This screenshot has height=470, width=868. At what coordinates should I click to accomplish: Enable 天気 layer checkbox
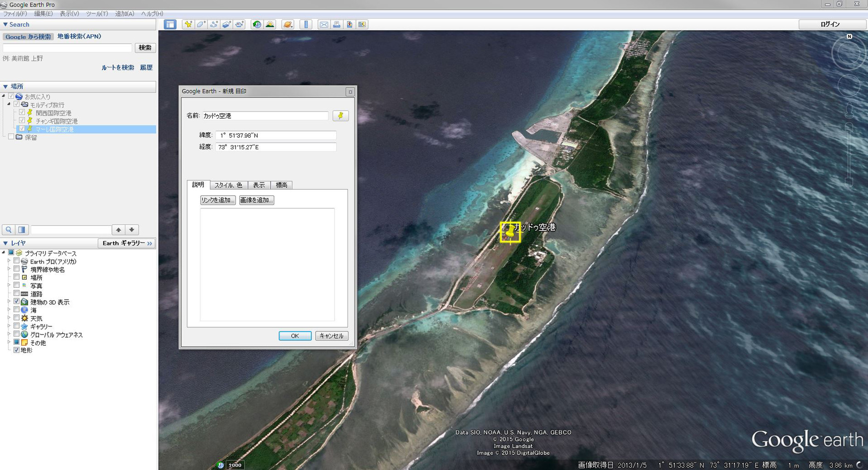point(17,318)
